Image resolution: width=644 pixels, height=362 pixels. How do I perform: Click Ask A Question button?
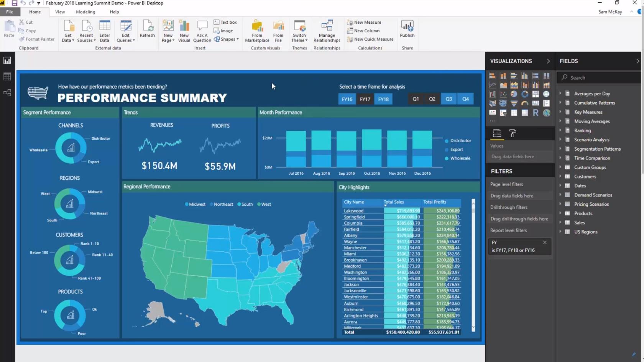(202, 31)
